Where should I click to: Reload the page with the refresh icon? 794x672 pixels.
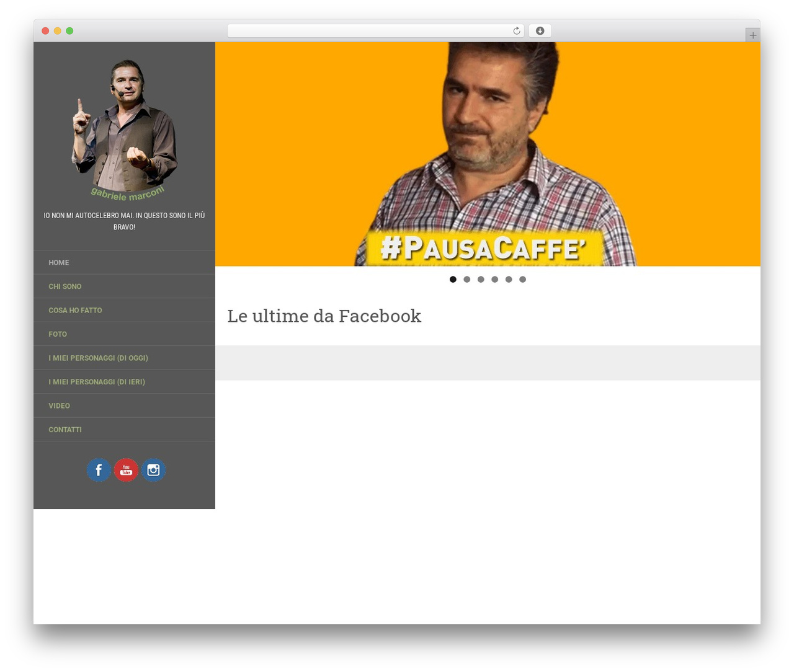tap(516, 31)
